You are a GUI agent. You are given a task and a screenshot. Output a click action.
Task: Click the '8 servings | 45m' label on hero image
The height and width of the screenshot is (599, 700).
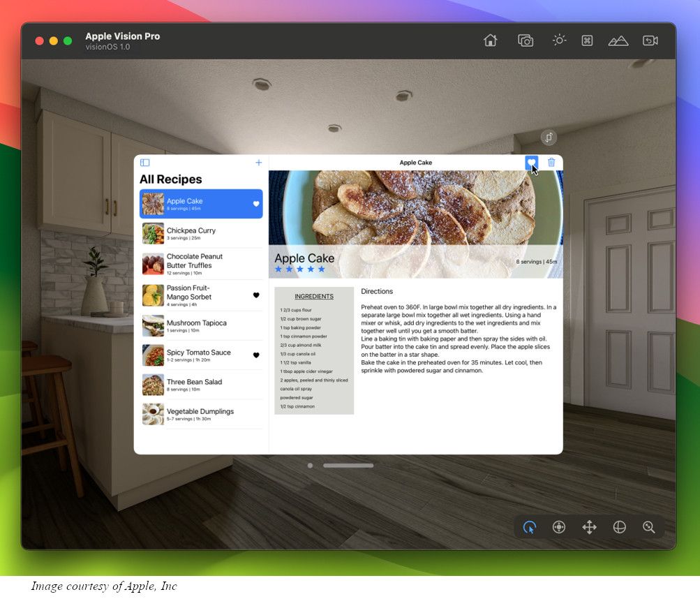(537, 262)
